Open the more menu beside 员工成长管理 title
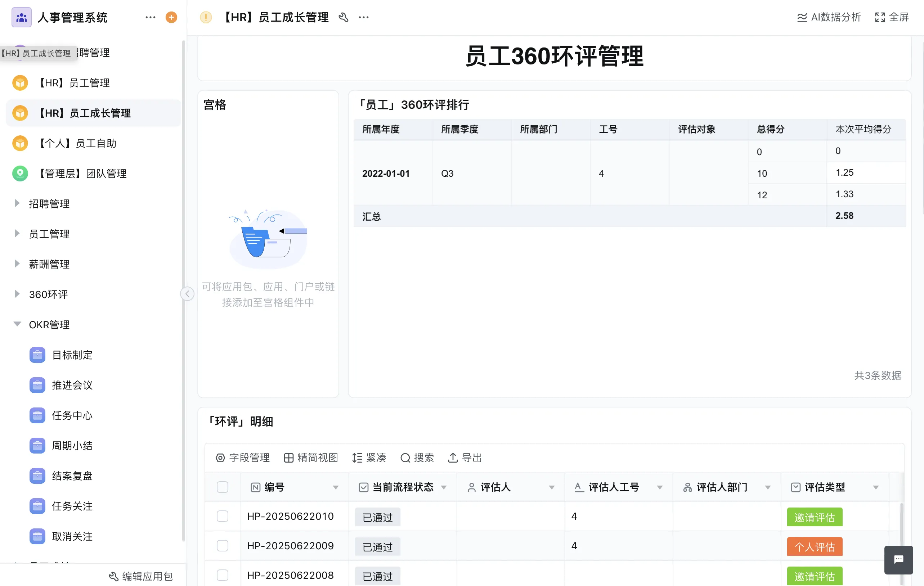 (363, 17)
